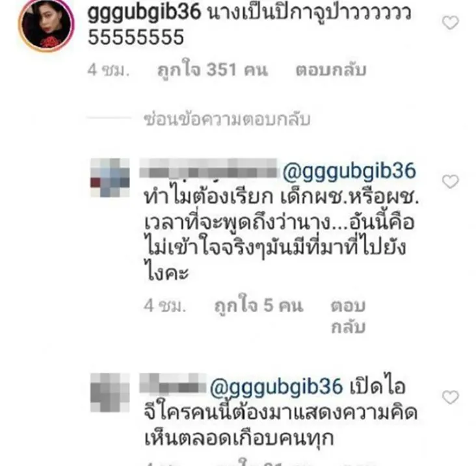Like the 'เปิดไอจีใครคนนี้' reply with the heart
The image size is (476, 466).
(x=450, y=397)
